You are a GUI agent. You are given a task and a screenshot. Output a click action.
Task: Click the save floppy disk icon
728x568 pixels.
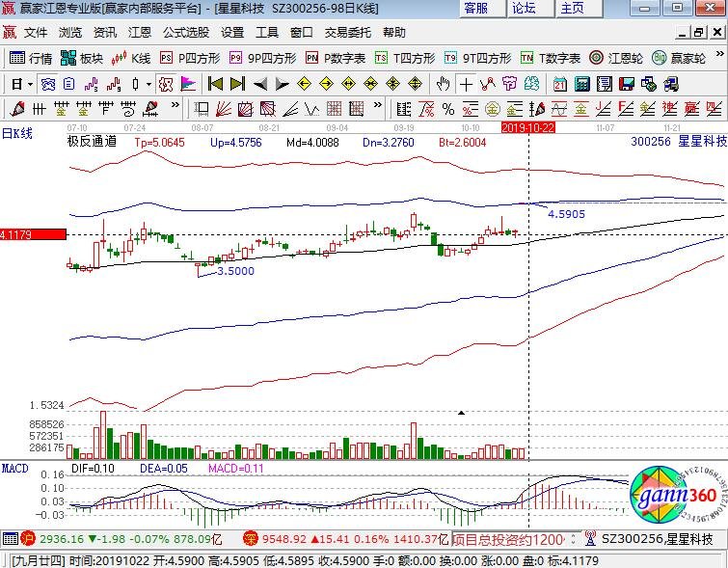coord(627,85)
